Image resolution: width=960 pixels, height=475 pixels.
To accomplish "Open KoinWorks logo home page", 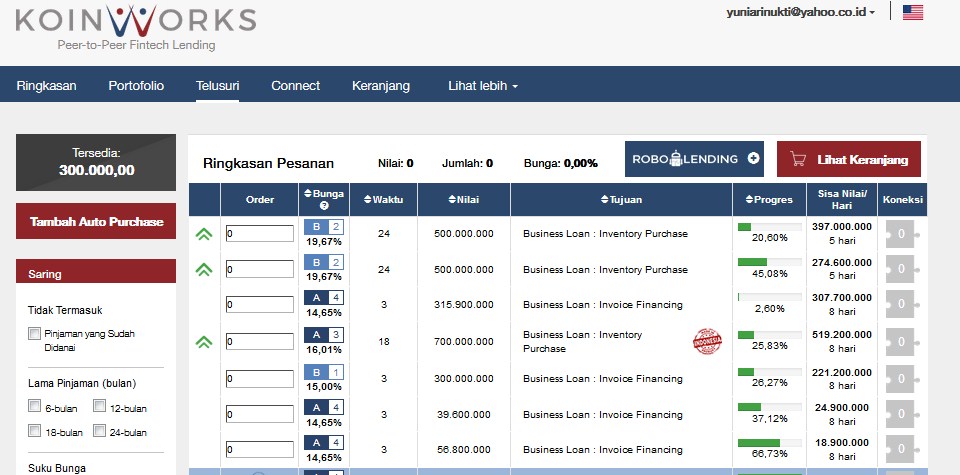I will pos(136,28).
